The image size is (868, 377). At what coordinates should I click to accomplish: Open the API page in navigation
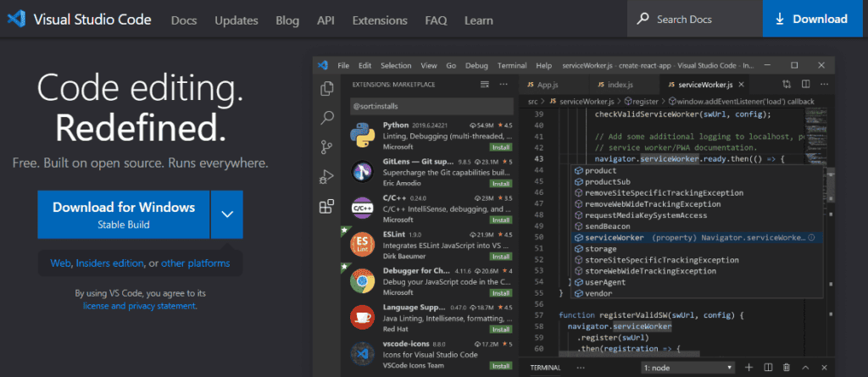[x=325, y=20]
